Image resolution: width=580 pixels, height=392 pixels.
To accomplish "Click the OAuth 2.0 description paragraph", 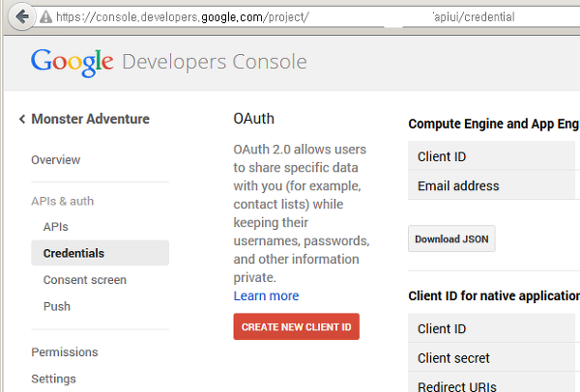I will tap(302, 213).
